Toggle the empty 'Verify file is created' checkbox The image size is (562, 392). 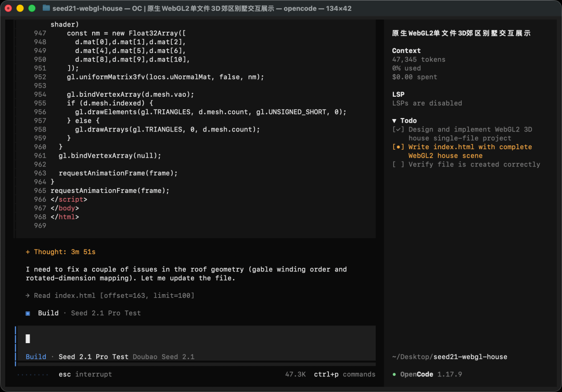pos(398,165)
